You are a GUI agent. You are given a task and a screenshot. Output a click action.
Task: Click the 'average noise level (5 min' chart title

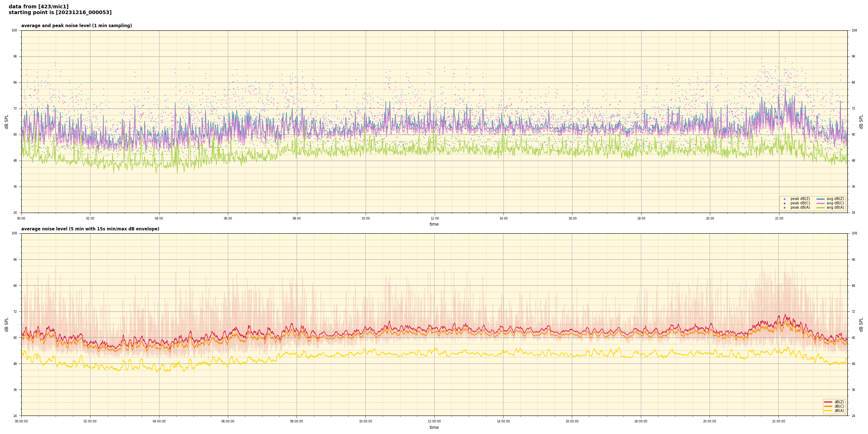pos(90,229)
